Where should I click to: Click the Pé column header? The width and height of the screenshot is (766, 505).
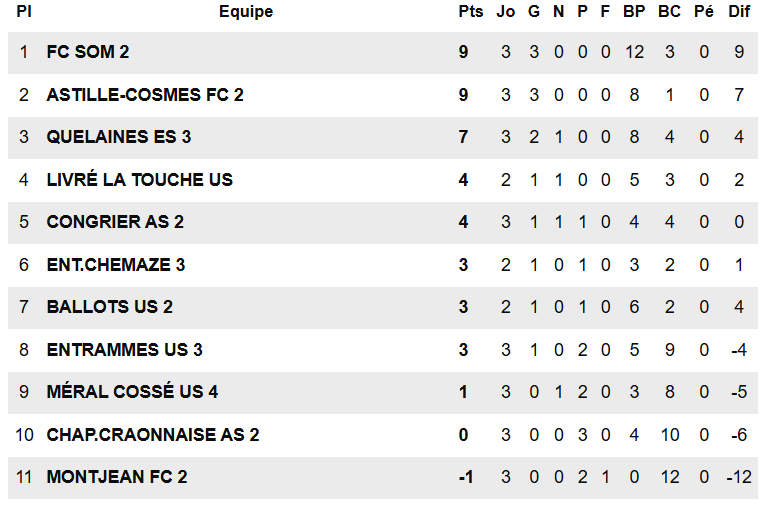[704, 12]
